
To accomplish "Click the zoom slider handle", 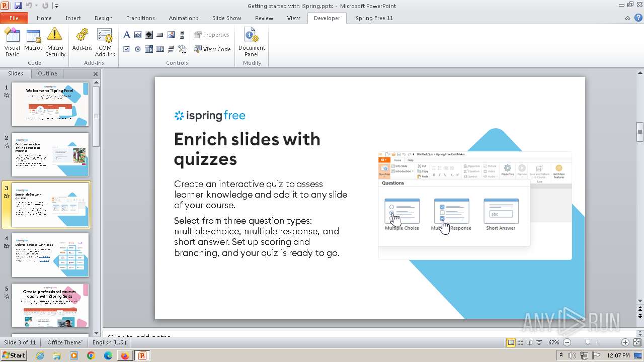I will [588, 342].
